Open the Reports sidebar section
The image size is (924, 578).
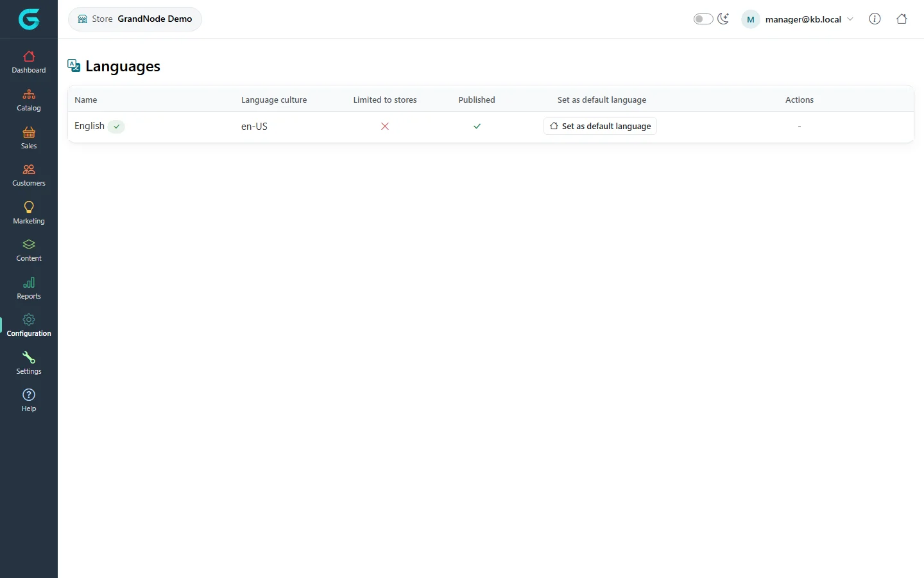coord(29,288)
